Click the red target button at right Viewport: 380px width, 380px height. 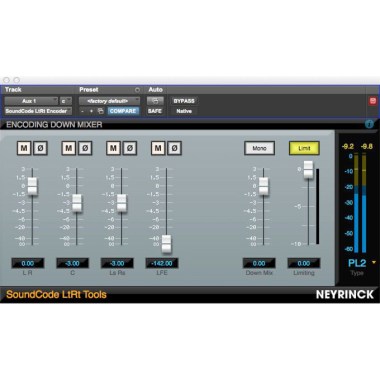373,101
